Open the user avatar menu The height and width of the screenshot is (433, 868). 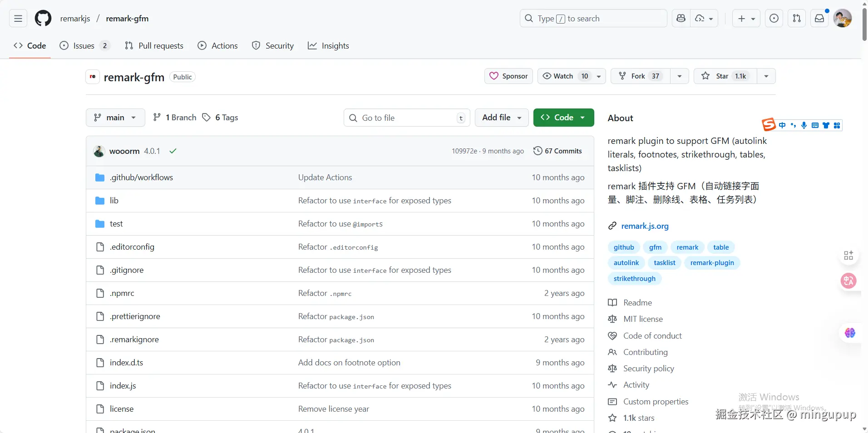click(x=843, y=19)
